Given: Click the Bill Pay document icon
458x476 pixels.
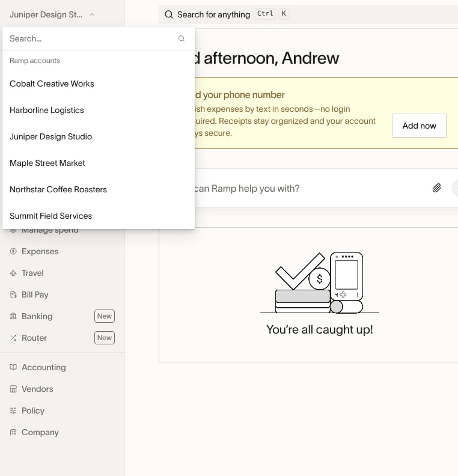Looking at the screenshot, I should 13,294.
